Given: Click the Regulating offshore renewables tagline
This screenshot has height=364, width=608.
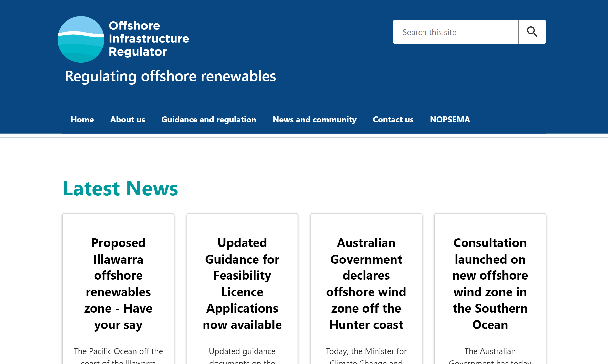Looking at the screenshot, I should pyautogui.click(x=170, y=76).
